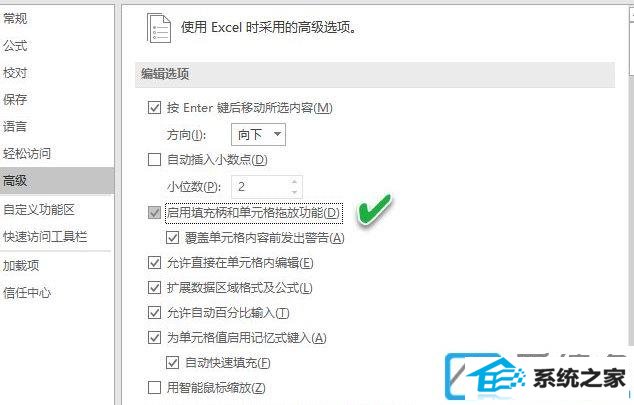The width and height of the screenshot is (634, 405).
Task: Increase 小位数 value with up arrow
Action: [294, 182]
